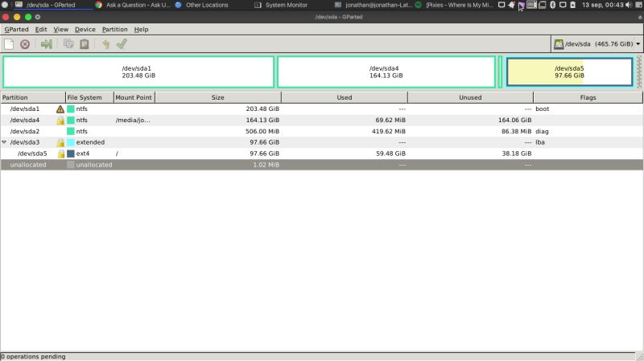The width and height of the screenshot is (644, 361).
Task: Switch to Ask a Question Chrome taskbar window
Action: click(x=132, y=5)
